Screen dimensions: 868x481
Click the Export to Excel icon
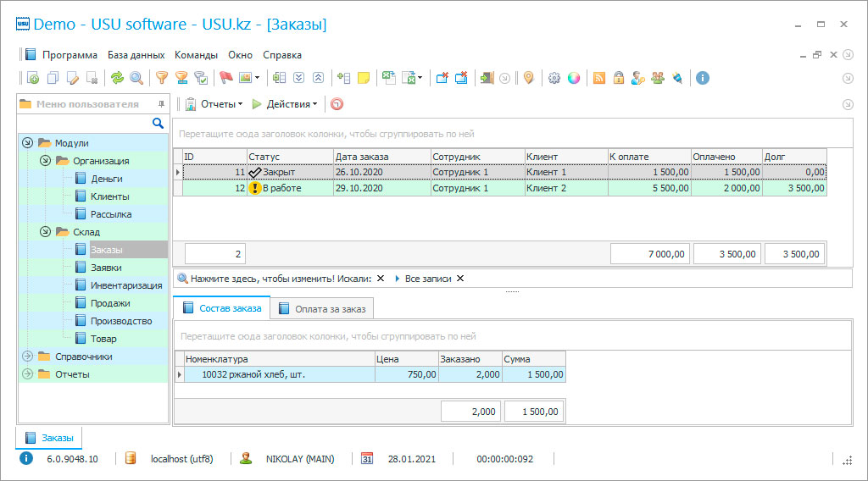388,78
